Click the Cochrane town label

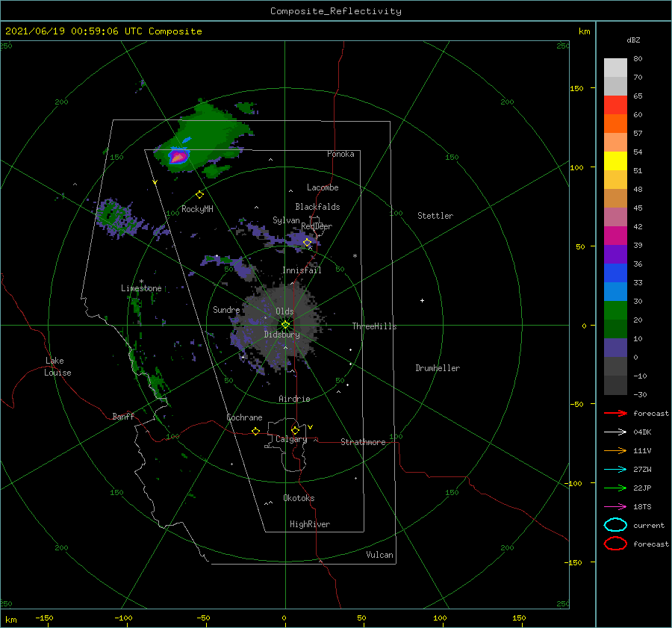pyautogui.click(x=244, y=417)
